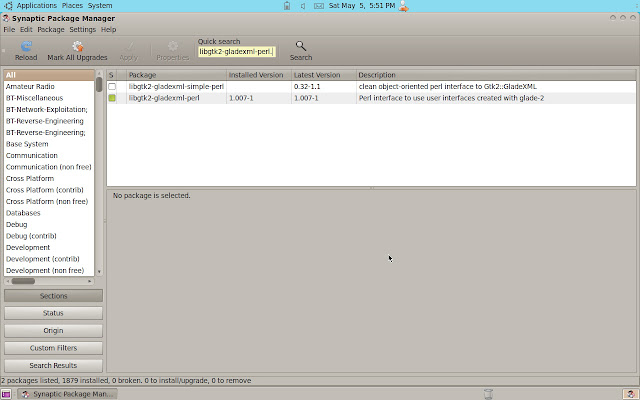Toggle installed status box for libgtk2-gladexml-perl
This screenshot has width=640, height=400.
pyautogui.click(x=112, y=98)
